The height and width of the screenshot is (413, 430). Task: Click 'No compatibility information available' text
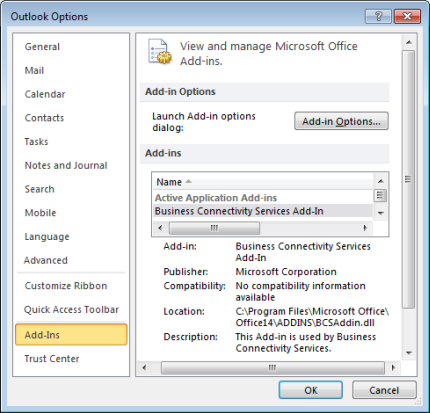(x=300, y=291)
